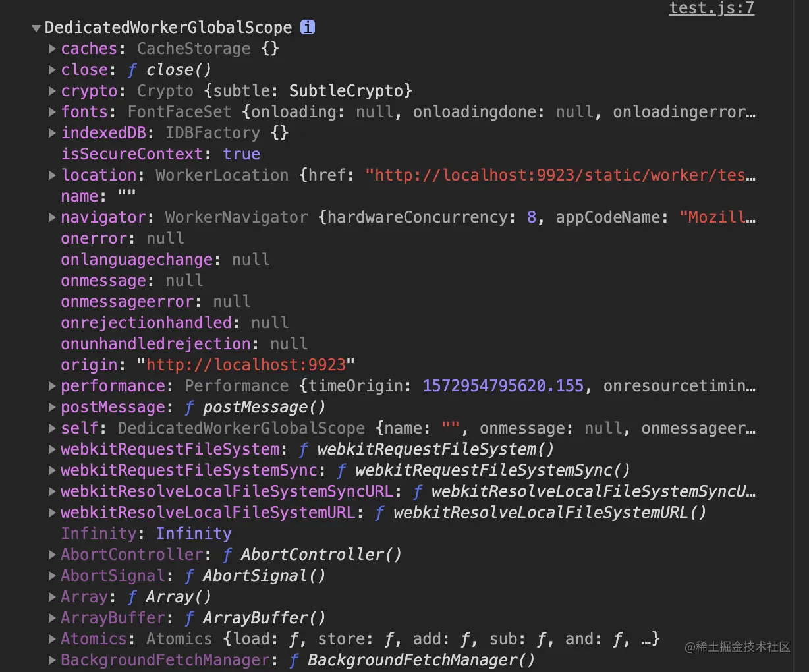This screenshot has width=809, height=672.
Task: Expand the ArrayBuffer entry
Action: [52, 618]
